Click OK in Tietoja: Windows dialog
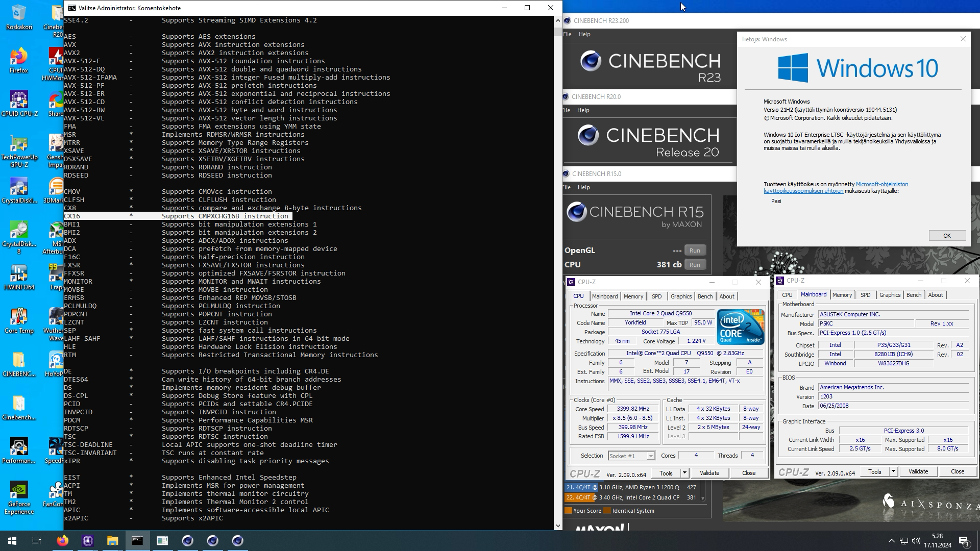Viewport: 980px width, 551px height. click(947, 236)
